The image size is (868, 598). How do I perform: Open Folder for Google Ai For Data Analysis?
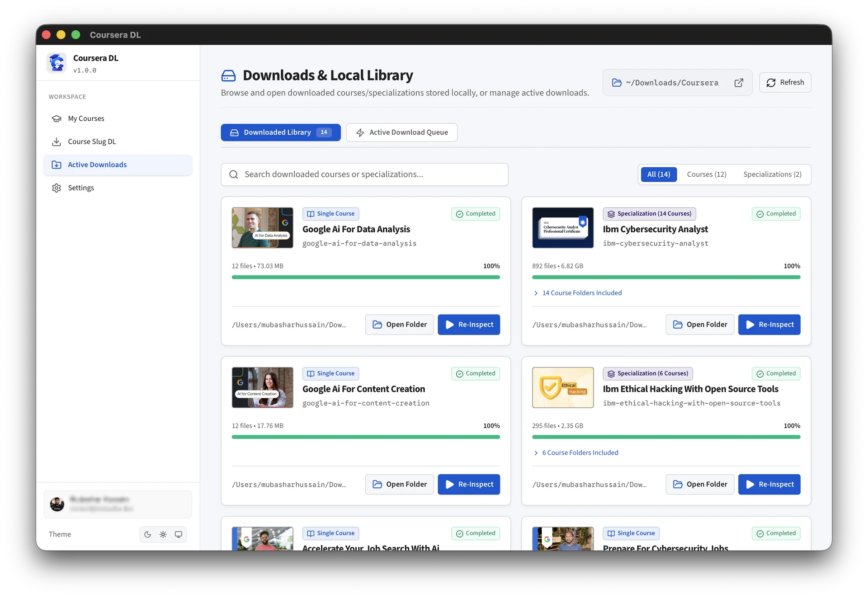pos(400,325)
